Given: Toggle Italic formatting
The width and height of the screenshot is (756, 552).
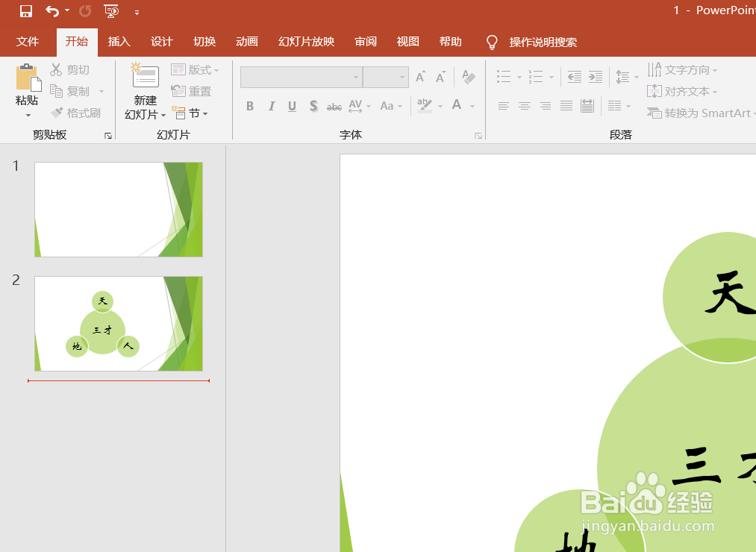Looking at the screenshot, I should (x=272, y=106).
